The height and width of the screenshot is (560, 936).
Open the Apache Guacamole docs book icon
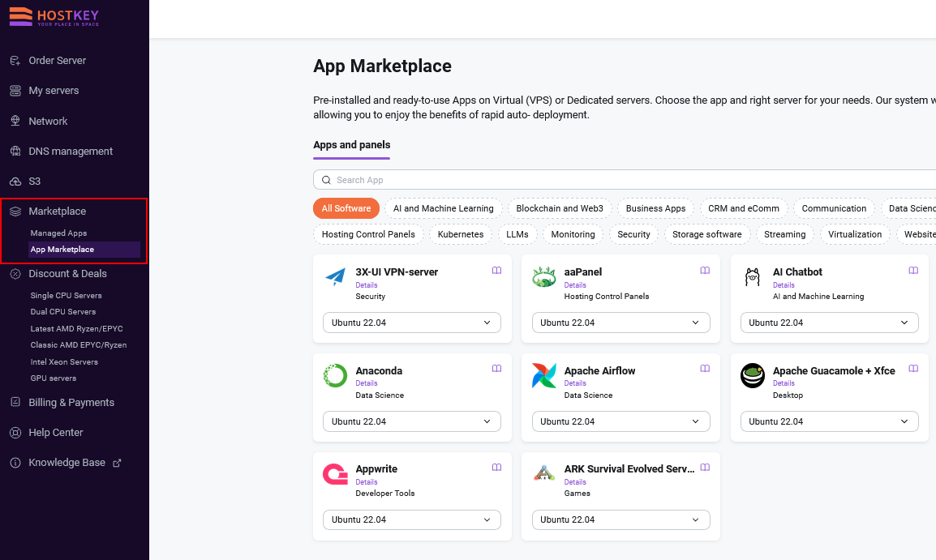tap(913, 369)
